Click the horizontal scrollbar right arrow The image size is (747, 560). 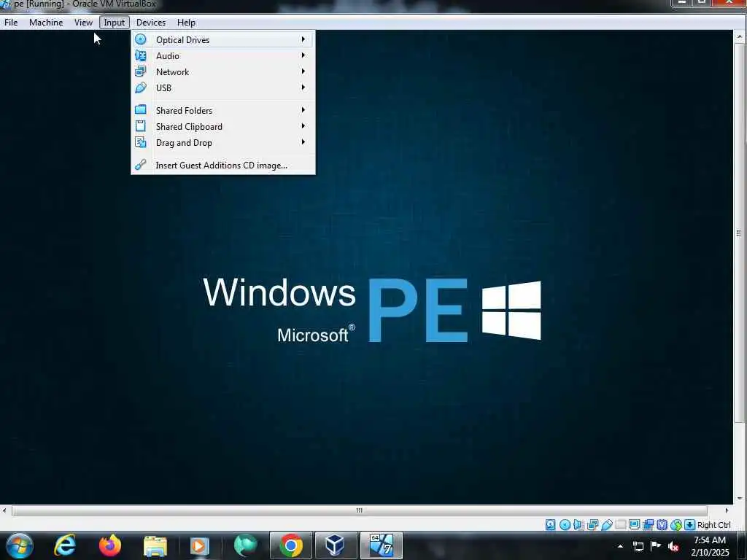point(727,510)
